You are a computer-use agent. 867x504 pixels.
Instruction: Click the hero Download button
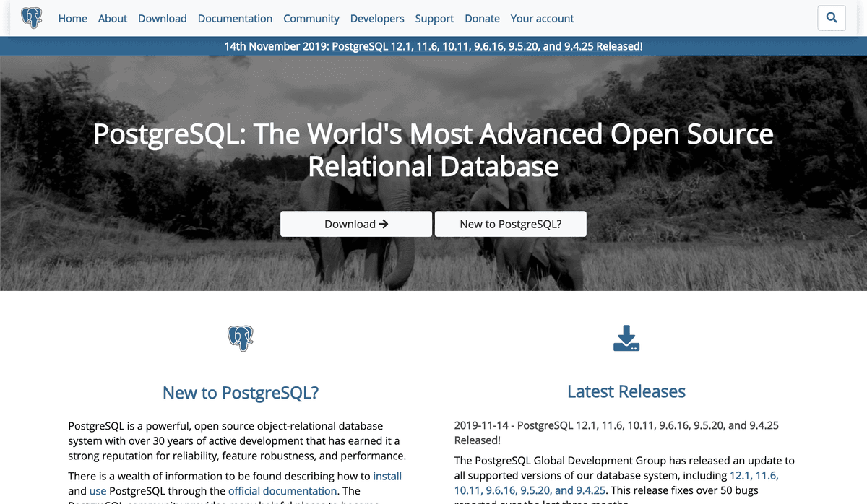point(356,224)
